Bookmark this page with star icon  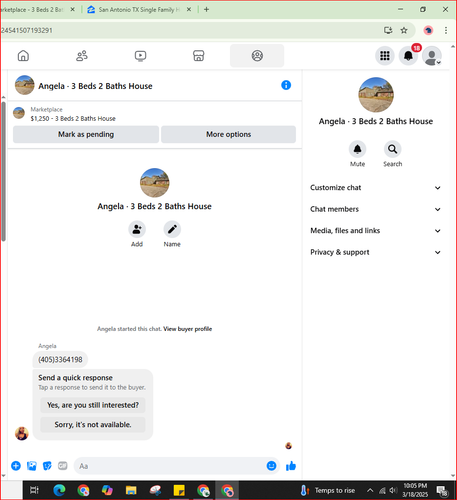pos(404,30)
